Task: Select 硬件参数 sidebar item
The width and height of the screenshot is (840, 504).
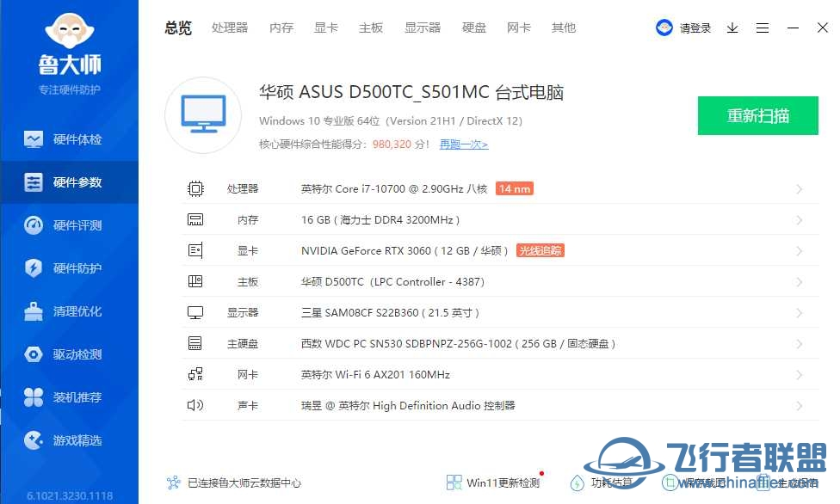Action: 69,182
